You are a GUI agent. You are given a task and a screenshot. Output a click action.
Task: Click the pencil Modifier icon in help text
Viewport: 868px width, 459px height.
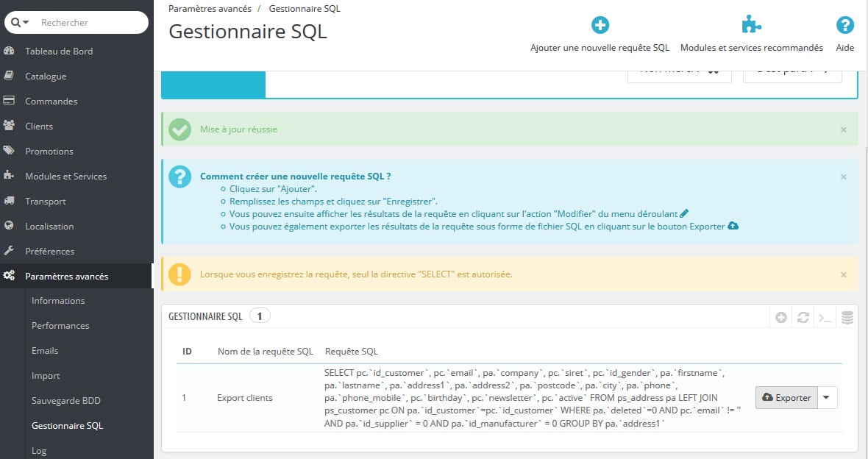684,213
